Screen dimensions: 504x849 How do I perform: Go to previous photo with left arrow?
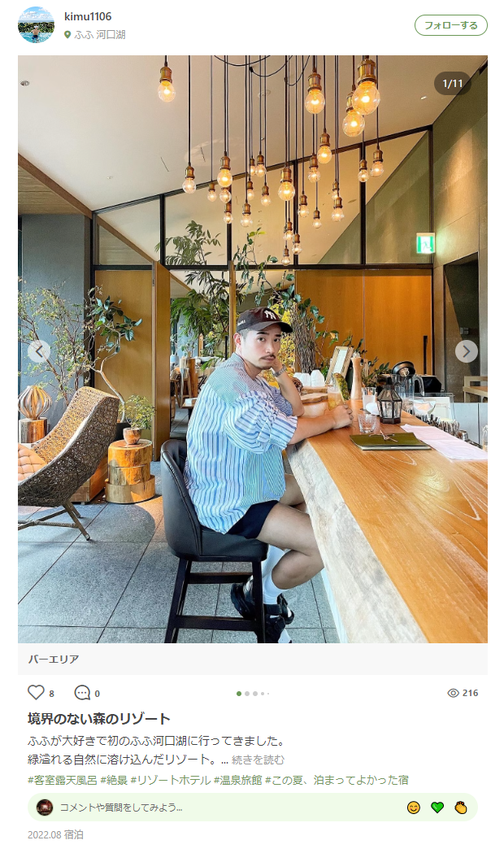point(39,351)
